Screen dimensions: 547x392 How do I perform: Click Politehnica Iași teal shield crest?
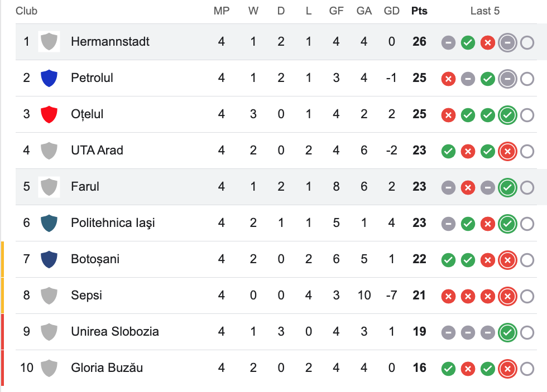(x=49, y=222)
